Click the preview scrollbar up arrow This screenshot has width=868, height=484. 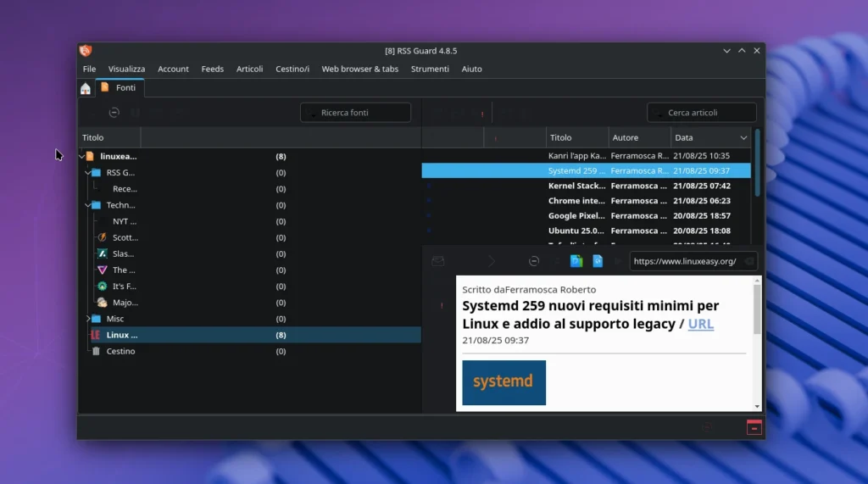click(757, 281)
